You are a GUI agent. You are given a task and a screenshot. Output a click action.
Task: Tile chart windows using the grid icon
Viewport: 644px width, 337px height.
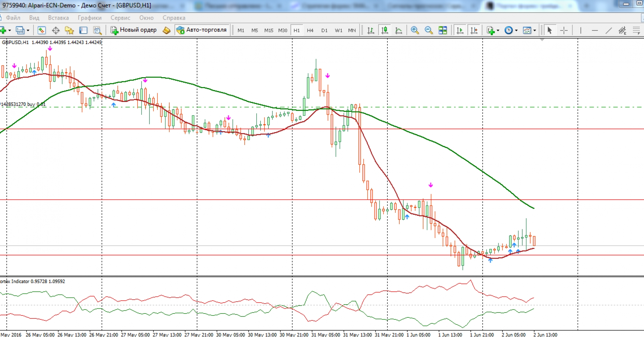coord(443,30)
